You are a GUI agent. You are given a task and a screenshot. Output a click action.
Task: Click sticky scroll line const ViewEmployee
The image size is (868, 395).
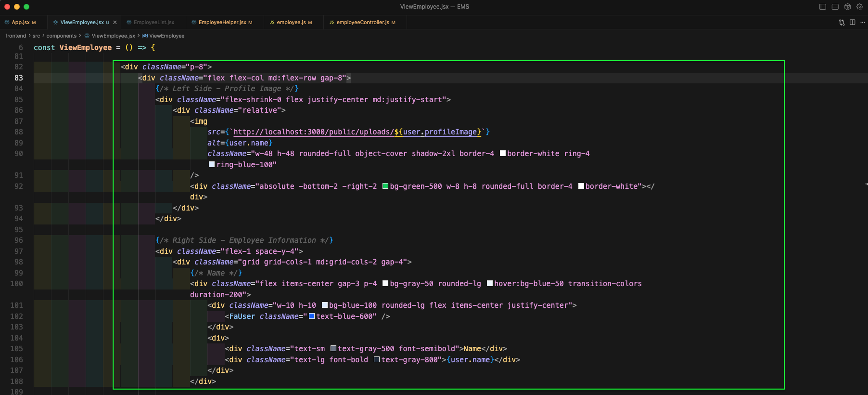94,47
